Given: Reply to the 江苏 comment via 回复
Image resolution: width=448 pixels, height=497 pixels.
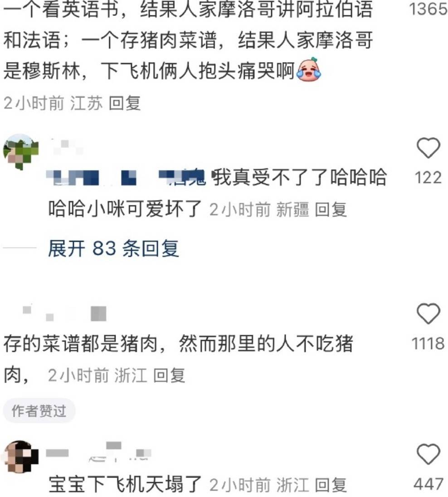Looking at the screenshot, I should click(x=125, y=103).
